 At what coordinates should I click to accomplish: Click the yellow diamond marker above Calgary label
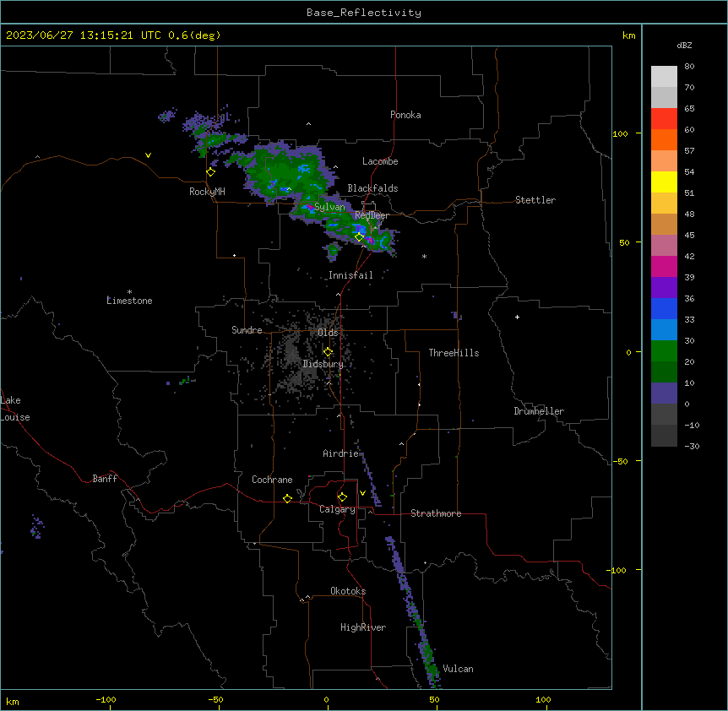342,497
